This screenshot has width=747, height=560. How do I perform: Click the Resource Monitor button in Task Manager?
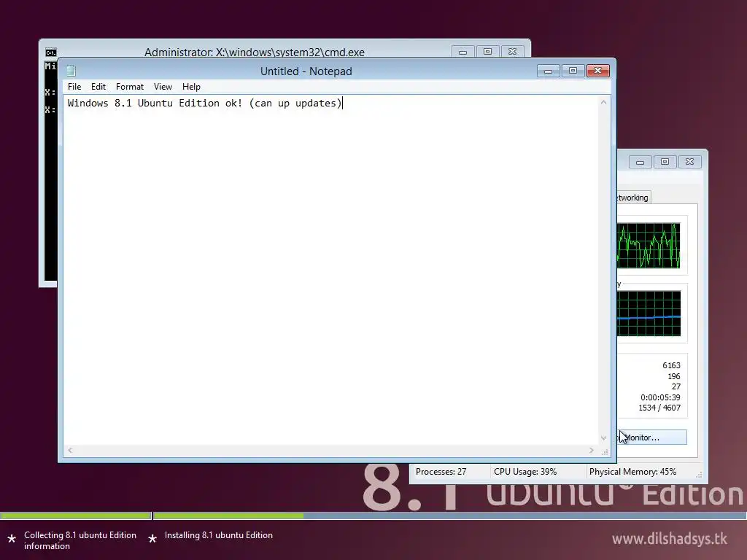pyautogui.click(x=652, y=437)
